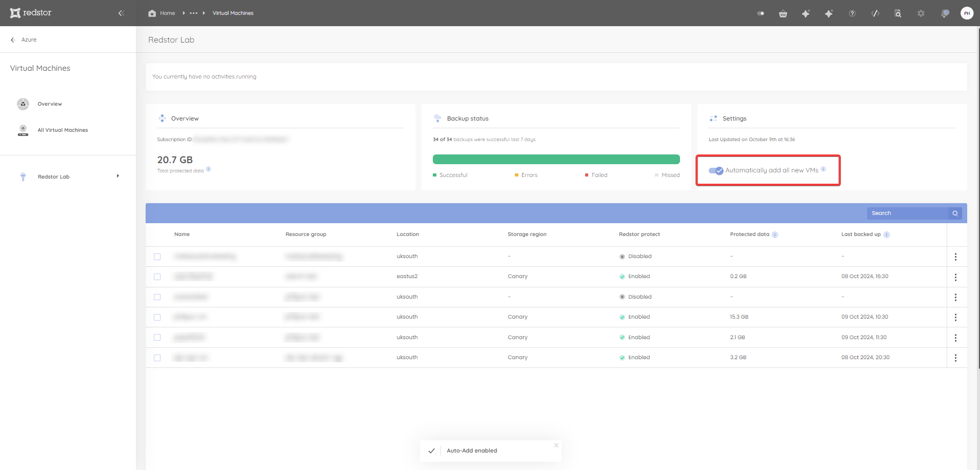Click info icon next to Last backed up header
This screenshot has height=470, width=980.
point(887,235)
